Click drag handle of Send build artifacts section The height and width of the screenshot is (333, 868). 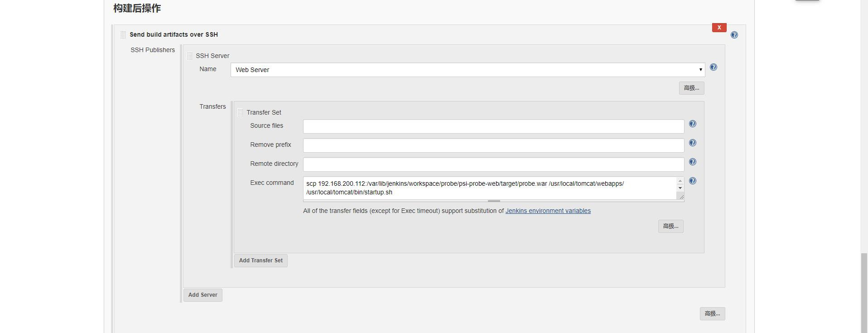click(123, 34)
